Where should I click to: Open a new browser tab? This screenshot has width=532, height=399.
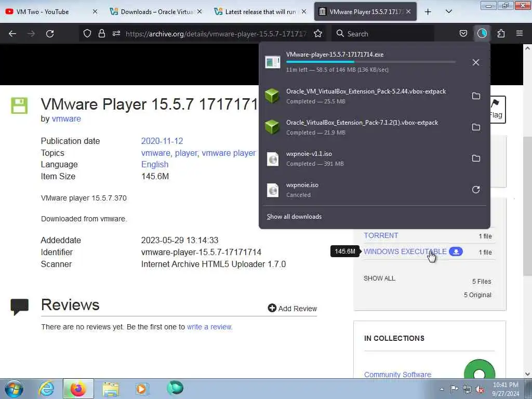(428, 12)
